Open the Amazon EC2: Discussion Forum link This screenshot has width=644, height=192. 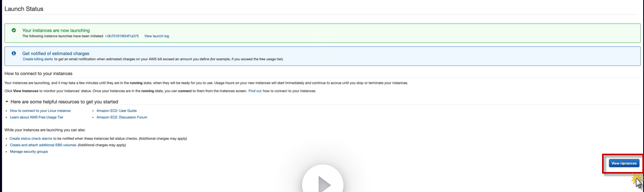click(x=122, y=117)
